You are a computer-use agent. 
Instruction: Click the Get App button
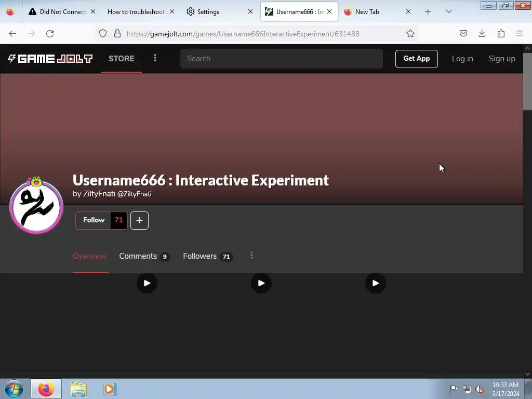coord(416,59)
